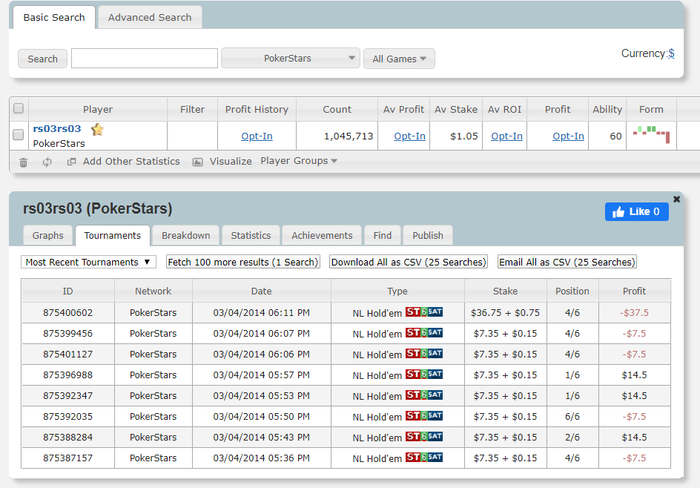This screenshot has height=488, width=700.
Task: Open the Publish tab
Action: 428,235
